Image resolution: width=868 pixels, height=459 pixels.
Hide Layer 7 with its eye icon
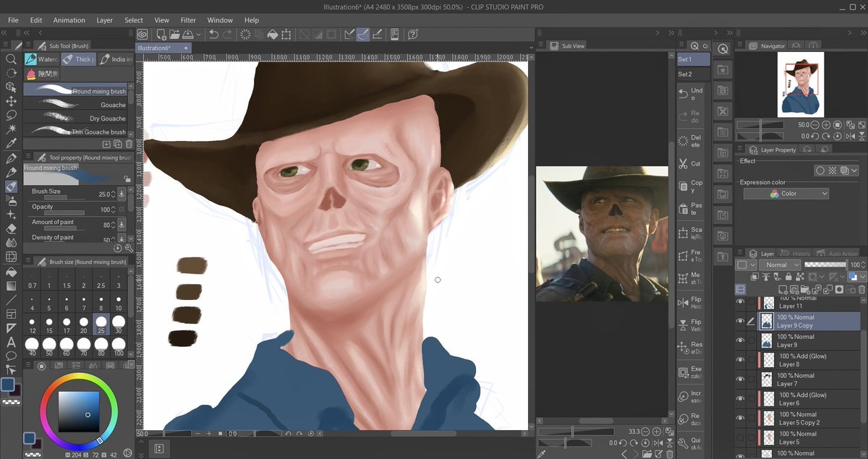pyautogui.click(x=740, y=379)
